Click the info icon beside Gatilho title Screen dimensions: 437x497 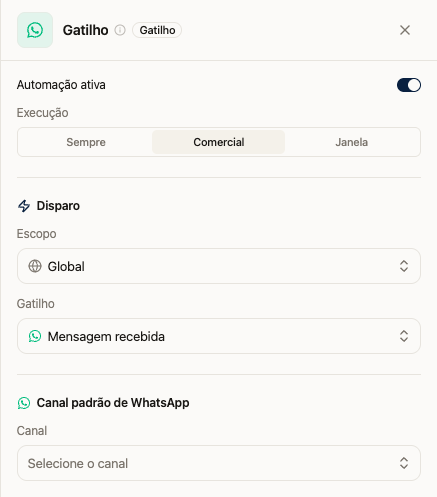point(120,30)
